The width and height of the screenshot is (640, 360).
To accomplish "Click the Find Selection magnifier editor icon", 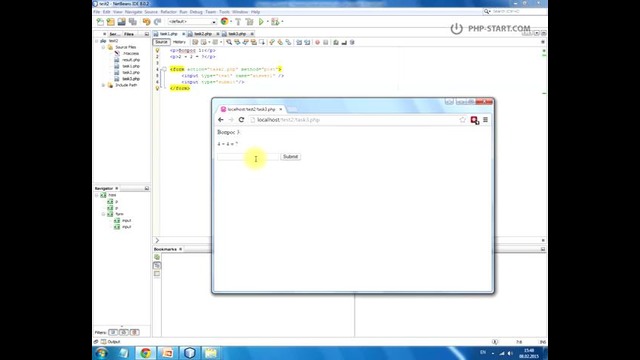I will click(229, 42).
